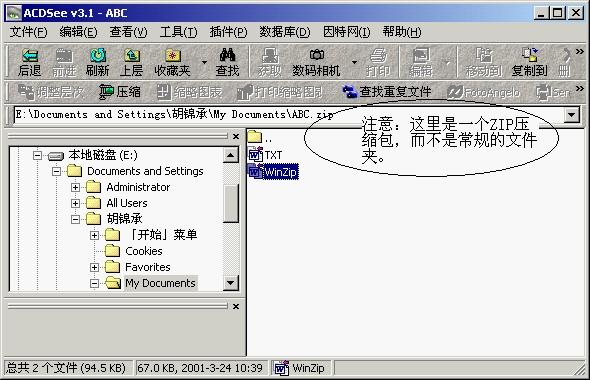The image size is (590, 380).
Task: Open the 帮助(H) menu
Action: [x=401, y=32]
